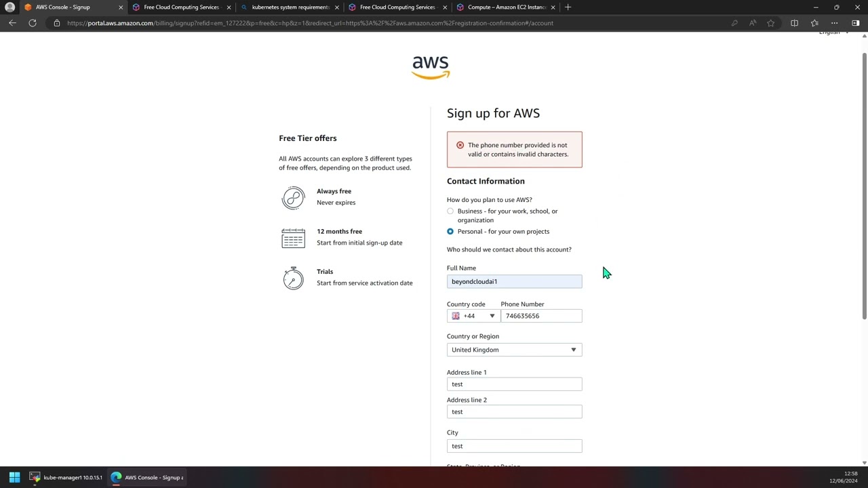This screenshot has width=868, height=488.
Task: Open the password key icon in address bar
Action: click(x=734, y=23)
